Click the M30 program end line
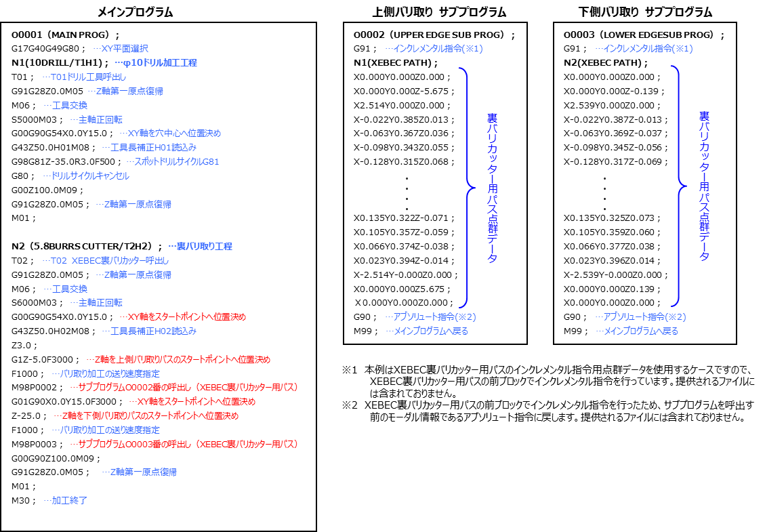This screenshot has height=532, width=765. coord(23,501)
